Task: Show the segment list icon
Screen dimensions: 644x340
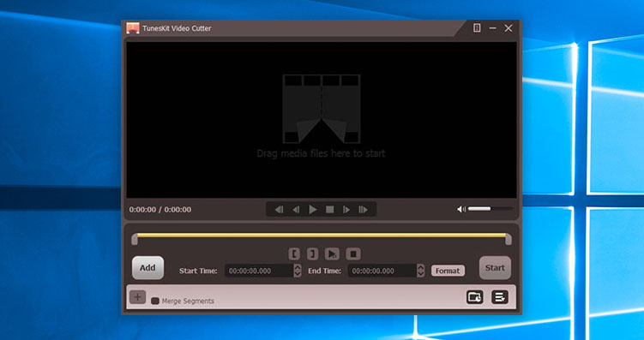Action: coord(500,297)
